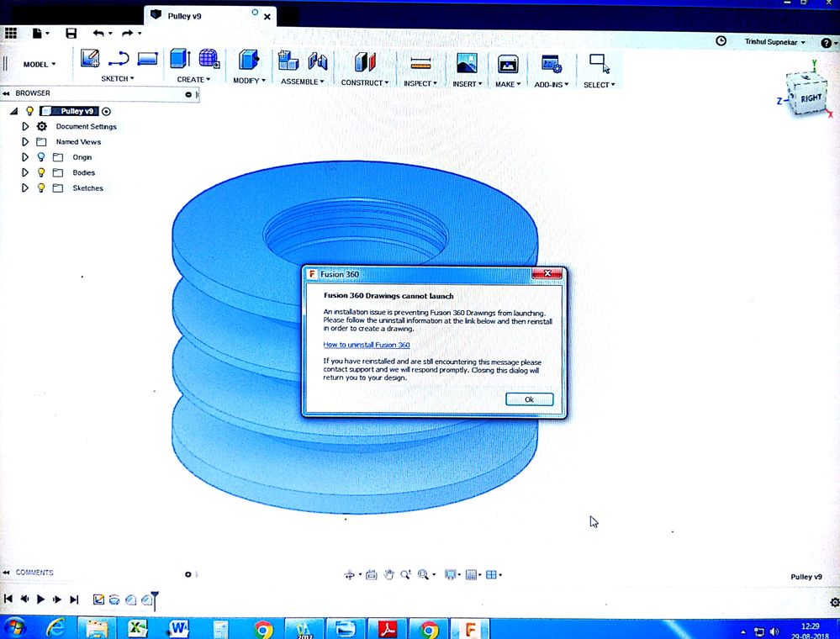Expand the Comments panel arrows
Image resolution: width=840 pixels, height=639 pixels.
[x=7, y=573]
